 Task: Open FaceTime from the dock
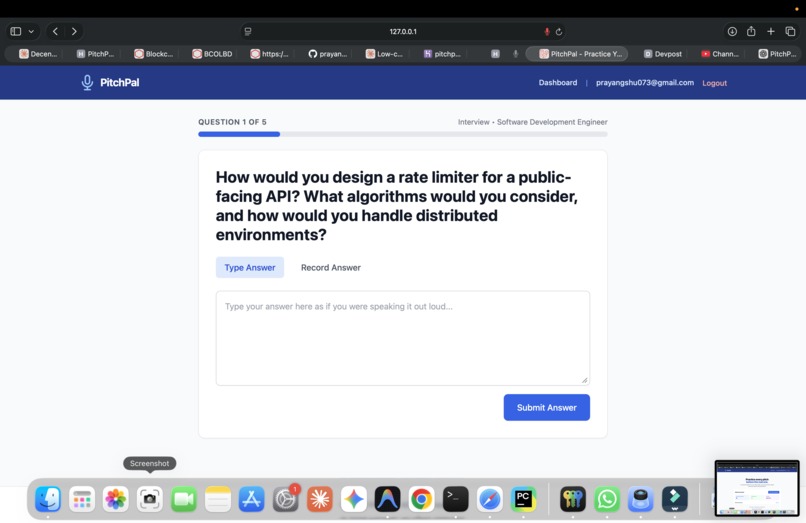184,499
